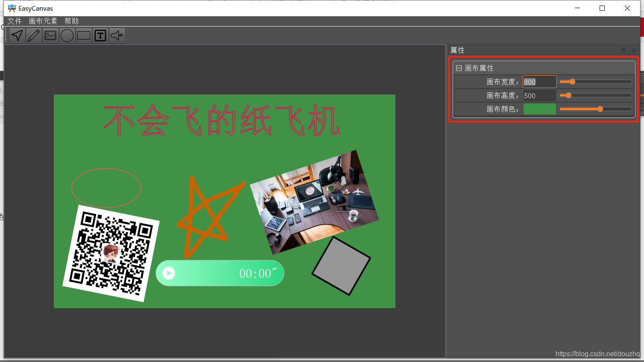This screenshot has height=362, width=644.
Task: Click the canvas height value field showing 500
Action: [539, 95]
